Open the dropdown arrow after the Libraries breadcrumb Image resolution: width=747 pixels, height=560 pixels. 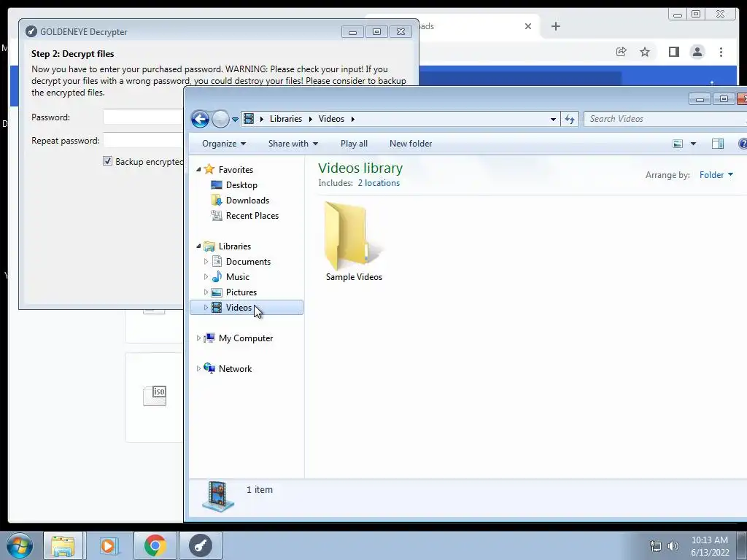tap(310, 119)
